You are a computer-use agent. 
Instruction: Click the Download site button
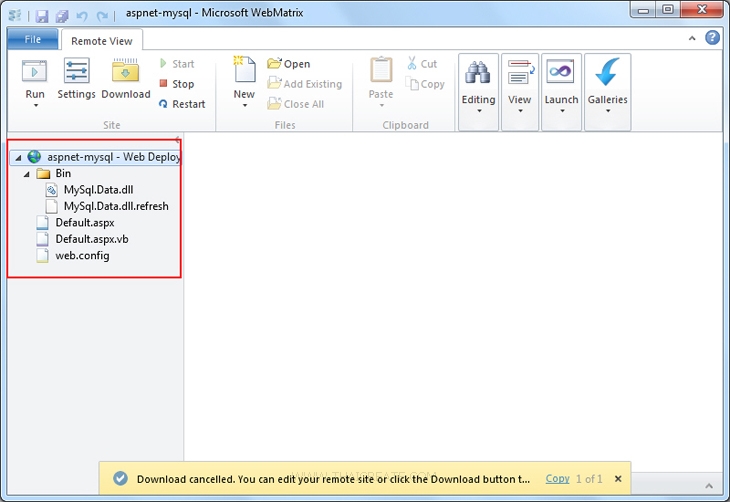click(126, 78)
